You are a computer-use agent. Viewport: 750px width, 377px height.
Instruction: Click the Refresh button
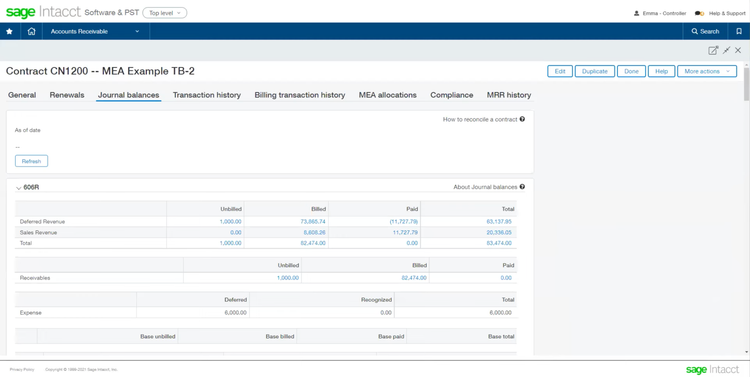tap(31, 161)
